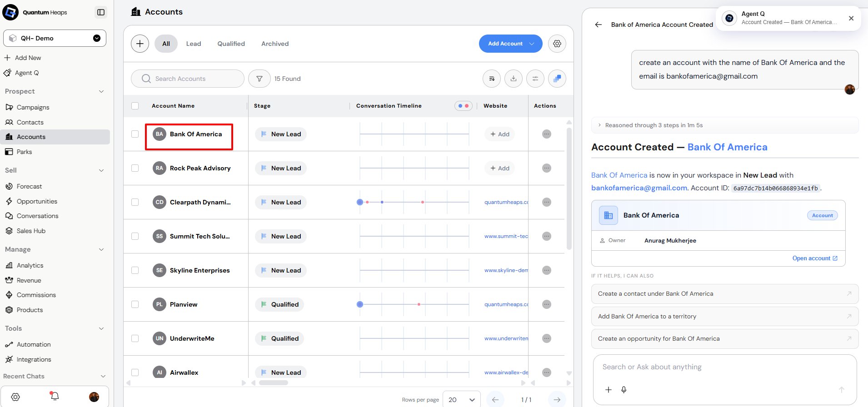Open bankofamerica@gmail.com email link
868x407 pixels.
pyautogui.click(x=639, y=188)
